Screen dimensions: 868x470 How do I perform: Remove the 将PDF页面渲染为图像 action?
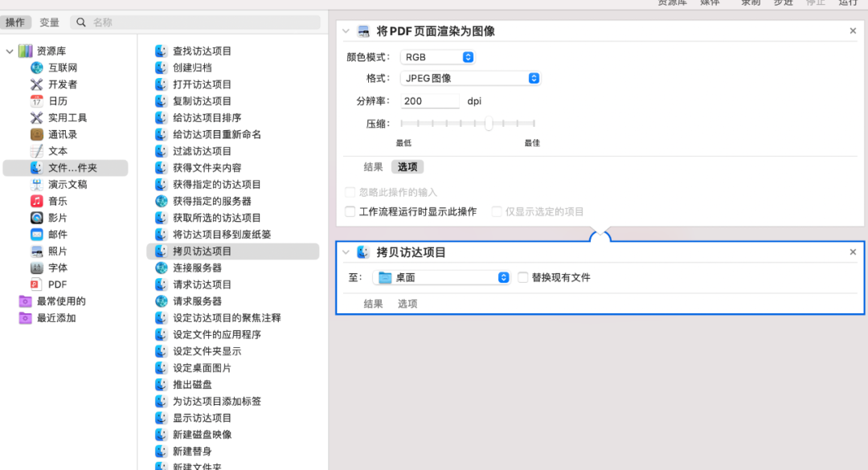coord(853,31)
